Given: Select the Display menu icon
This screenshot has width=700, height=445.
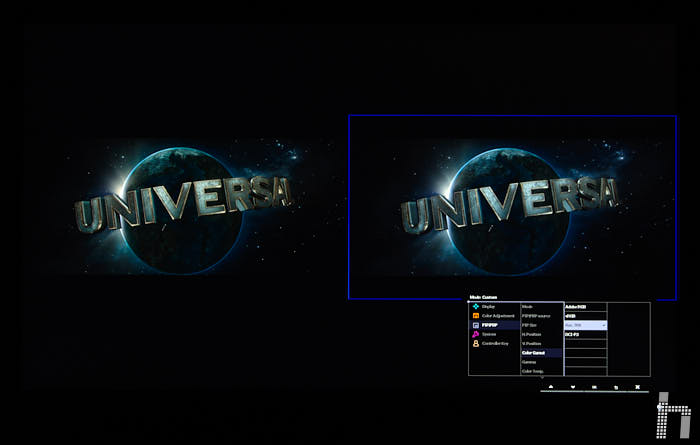Looking at the screenshot, I should [476, 307].
